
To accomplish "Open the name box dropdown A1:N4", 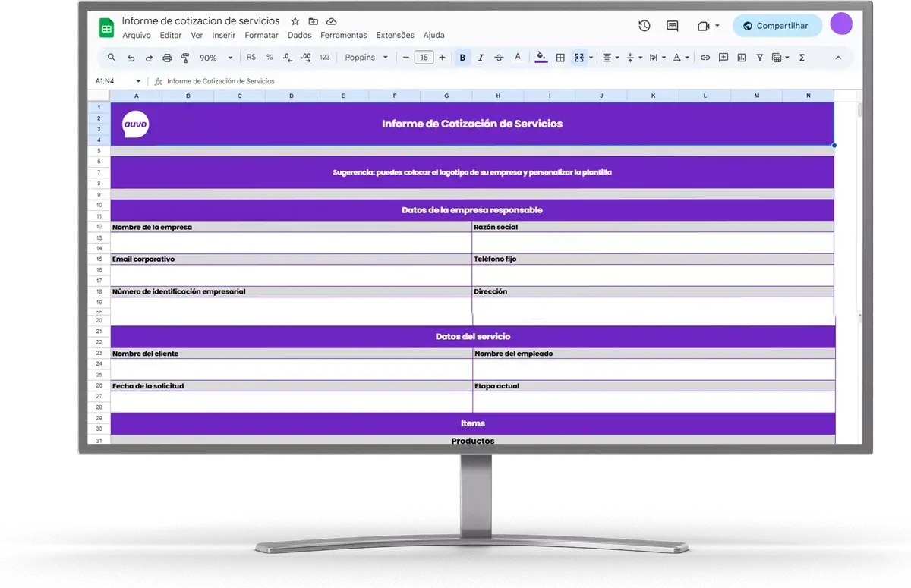I will [x=138, y=81].
